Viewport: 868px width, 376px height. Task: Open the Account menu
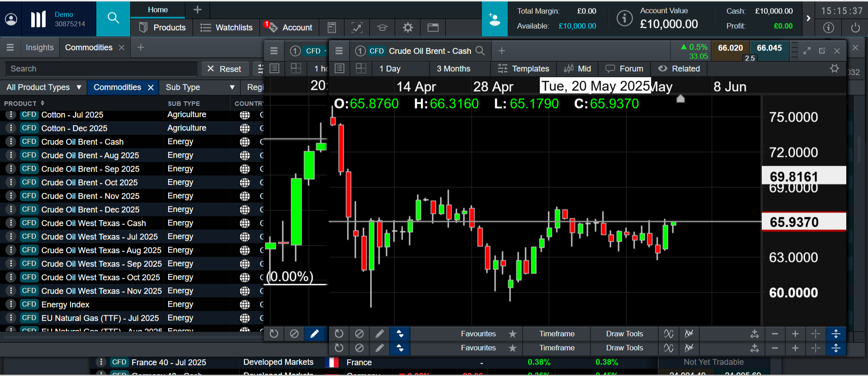[x=290, y=28]
